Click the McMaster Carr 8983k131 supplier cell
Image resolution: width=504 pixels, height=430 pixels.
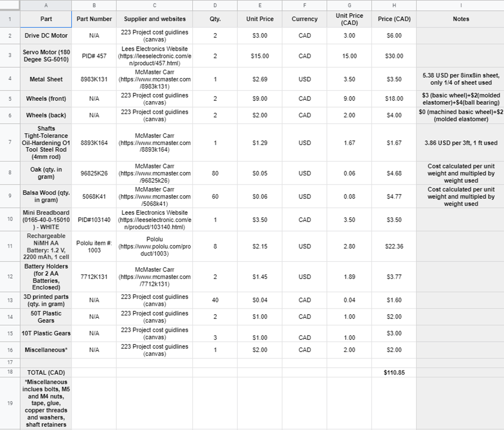tap(155, 79)
